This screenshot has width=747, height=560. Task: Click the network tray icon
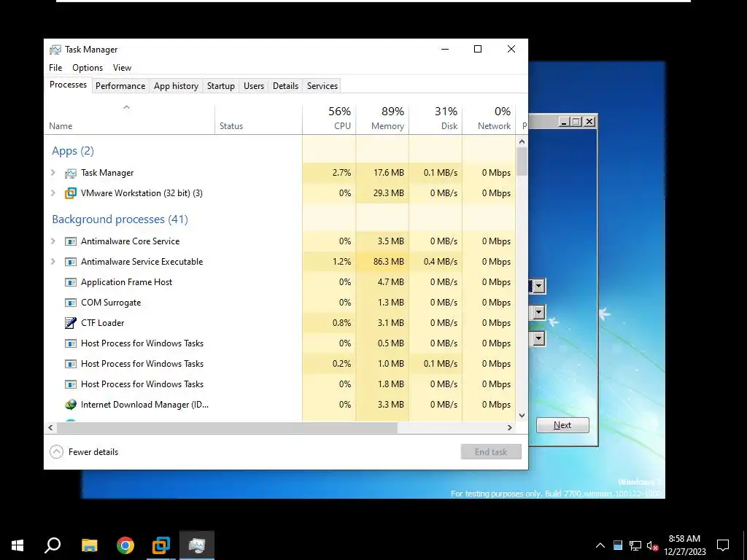[635, 545]
